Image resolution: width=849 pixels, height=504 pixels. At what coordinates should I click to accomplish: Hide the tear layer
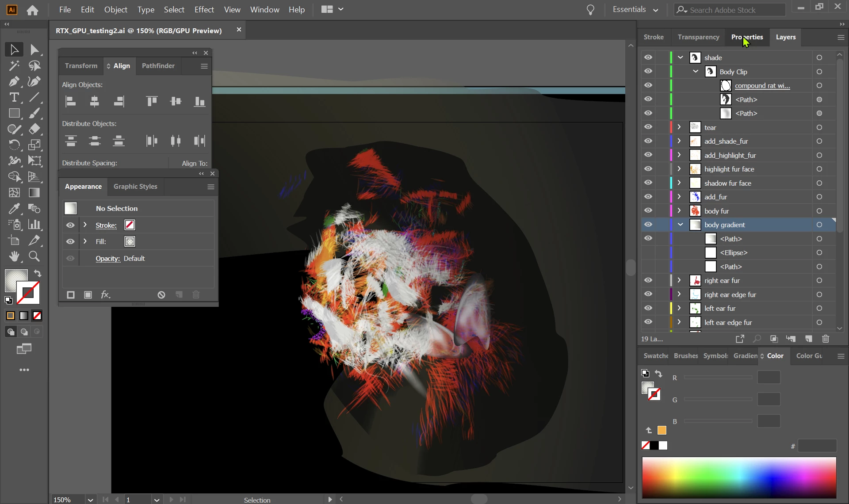click(x=648, y=127)
